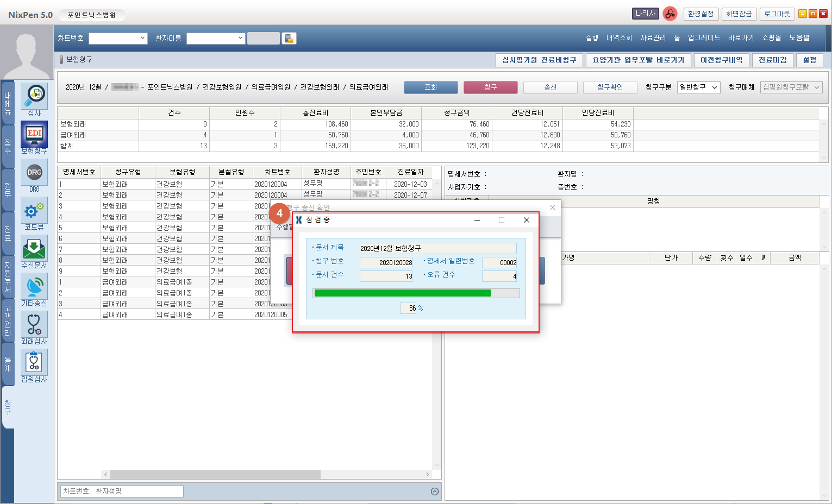Click the 기타송신 satellite icon
The image size is (832, 504).
click(34, 287)
